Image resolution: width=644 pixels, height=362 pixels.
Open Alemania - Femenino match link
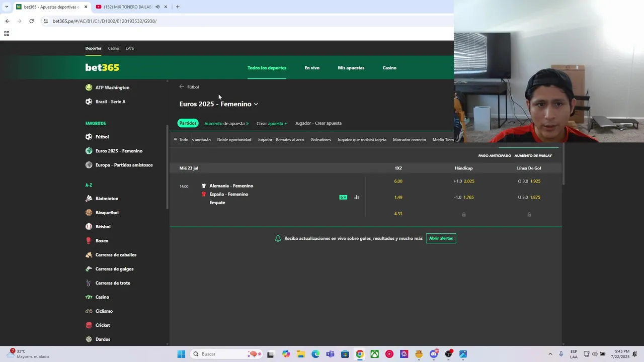pos(231,186)
